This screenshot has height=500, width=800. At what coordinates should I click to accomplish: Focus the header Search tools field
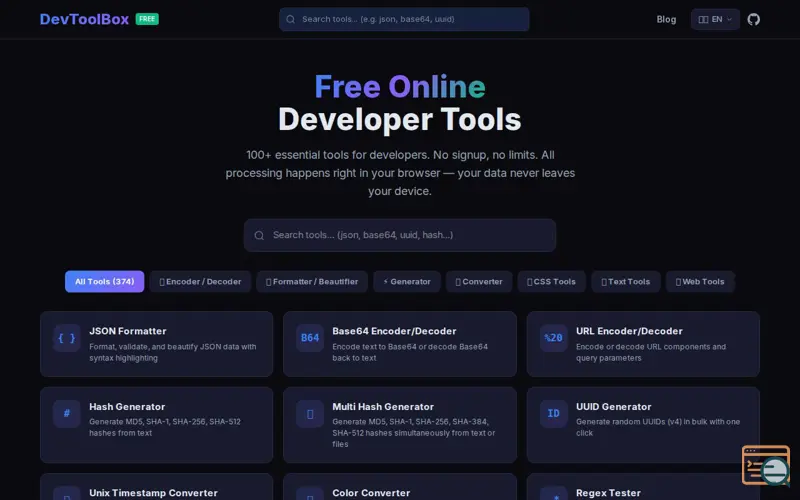pyautogui.click(x=404, y=19)
